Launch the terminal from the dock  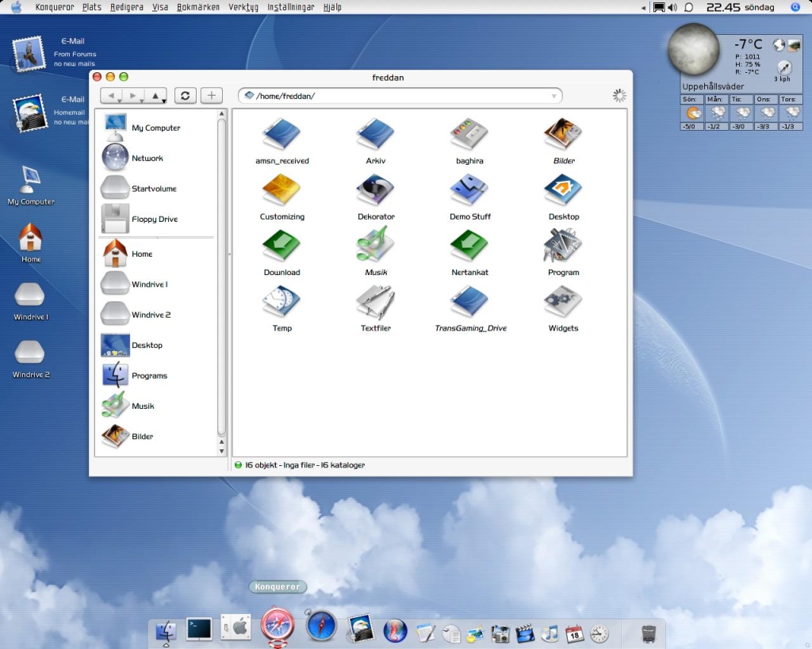198,629
